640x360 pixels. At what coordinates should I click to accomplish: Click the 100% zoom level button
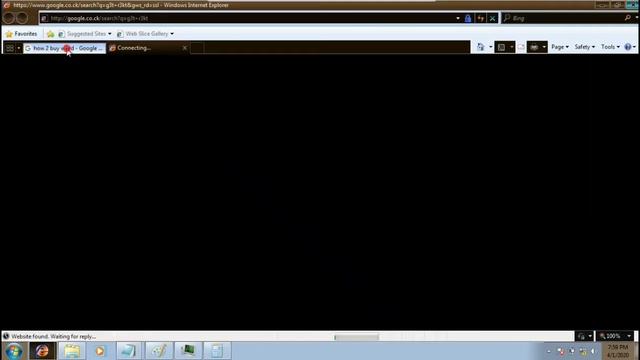tap(611, 336)
